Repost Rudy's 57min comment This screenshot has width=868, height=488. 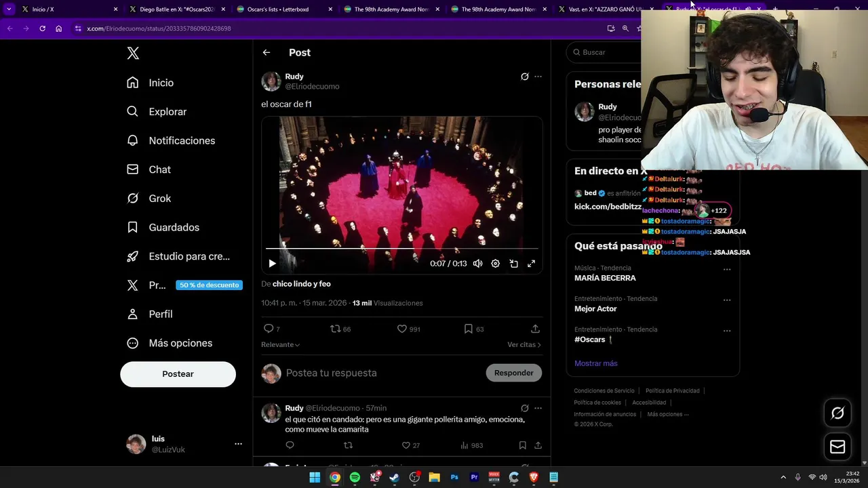click(x=348, y=445)
